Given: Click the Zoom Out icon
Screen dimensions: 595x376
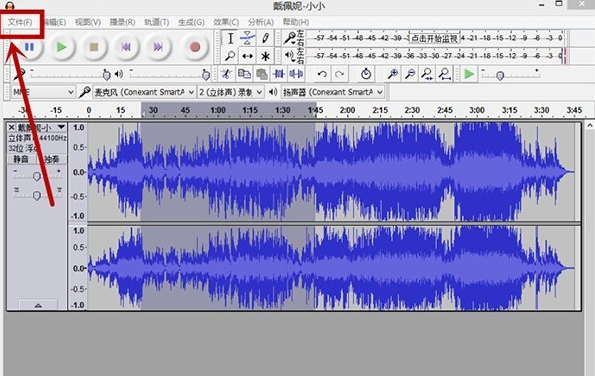Looking at the screenshot, I should (410, 74).
